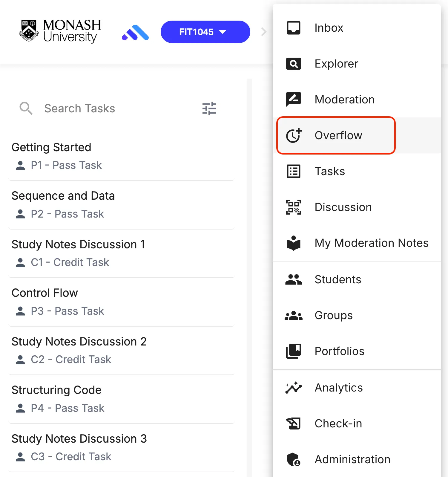Screen dimensions: 448x477
Task: Select Explorer from the menu
Action: pos(357,64)
